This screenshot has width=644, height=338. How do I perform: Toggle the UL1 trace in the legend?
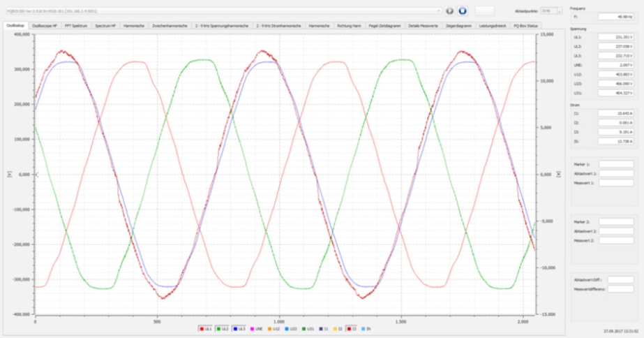(x=204, y=328)
